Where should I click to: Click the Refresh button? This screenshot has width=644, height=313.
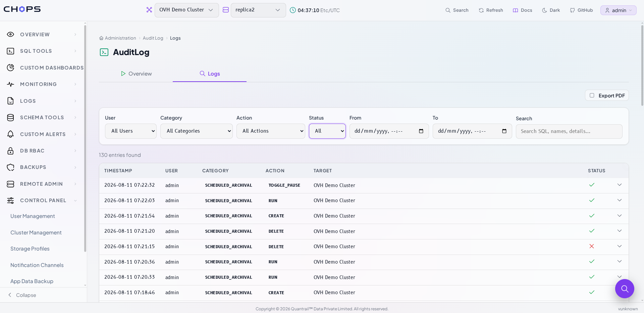(x=491, y=10)
